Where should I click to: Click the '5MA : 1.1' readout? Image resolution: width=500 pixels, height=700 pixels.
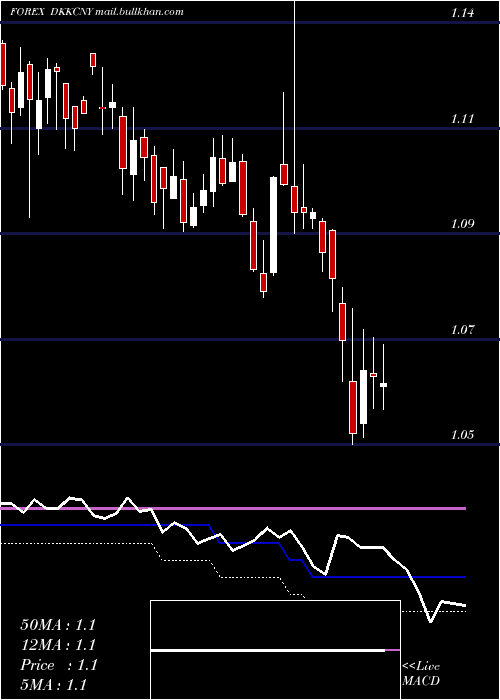coord(54,684)
